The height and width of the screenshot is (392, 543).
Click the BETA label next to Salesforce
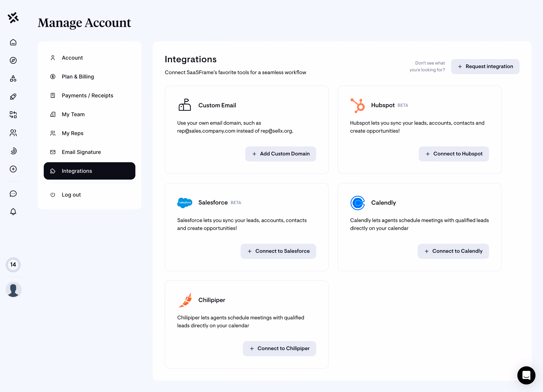coord(236,203)
